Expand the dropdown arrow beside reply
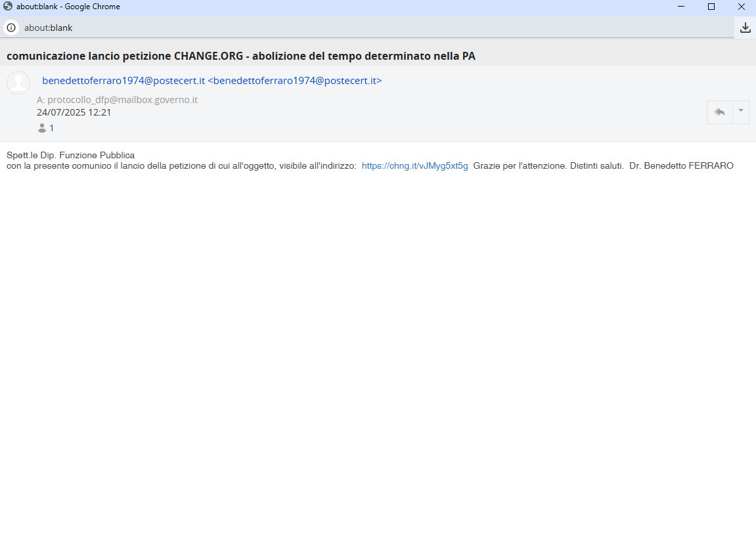The height and width of the screenshot is (543, 756). pyautogui.click(x=741, y=112)
